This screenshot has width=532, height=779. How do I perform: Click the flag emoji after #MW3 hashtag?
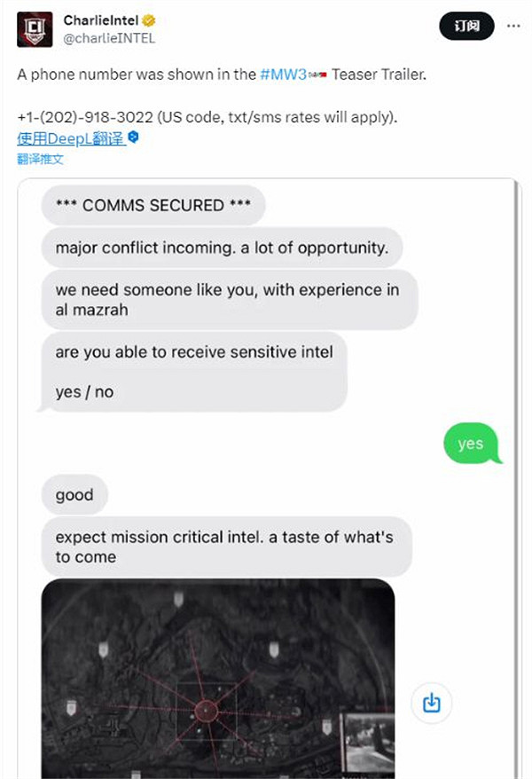317,75
